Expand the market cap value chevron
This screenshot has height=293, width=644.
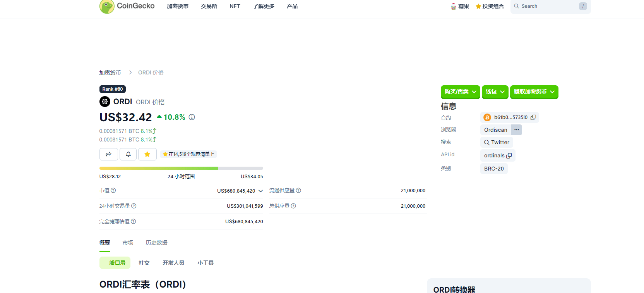click(260, 191)
